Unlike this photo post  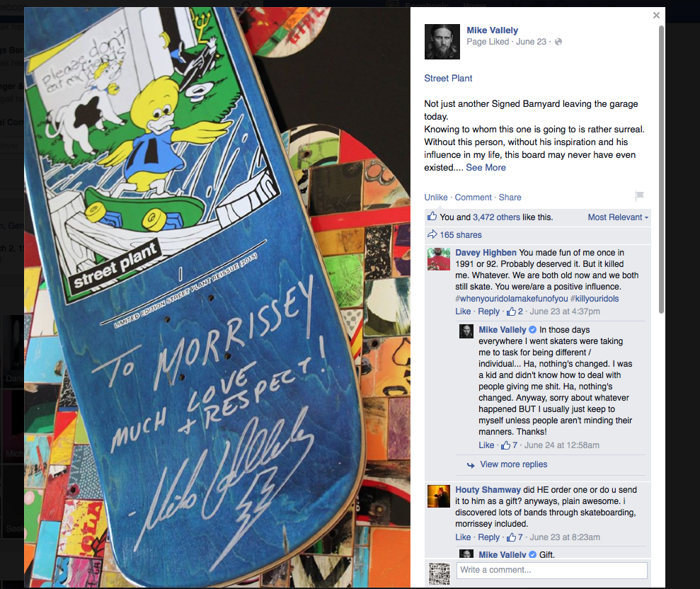coord(436,198)
